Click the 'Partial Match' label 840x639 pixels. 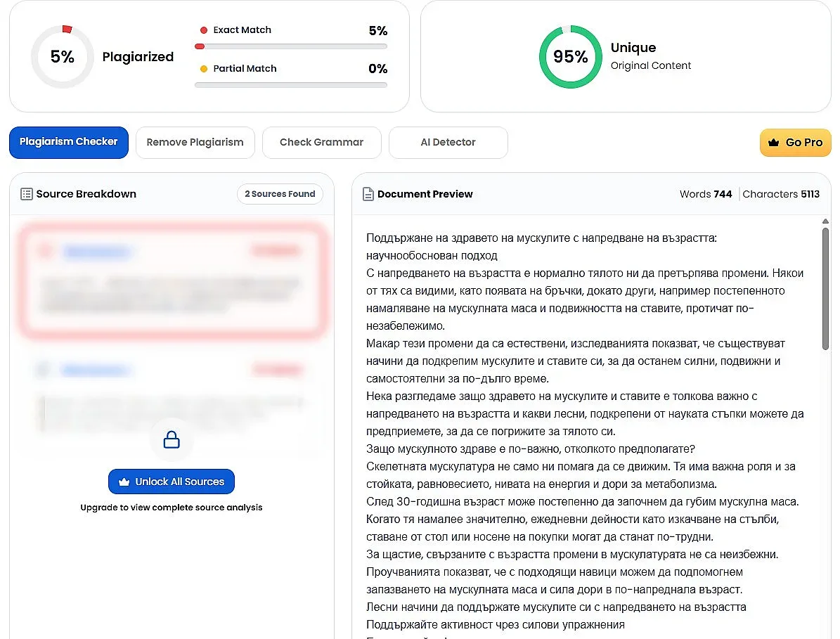(x=245, y=69)
